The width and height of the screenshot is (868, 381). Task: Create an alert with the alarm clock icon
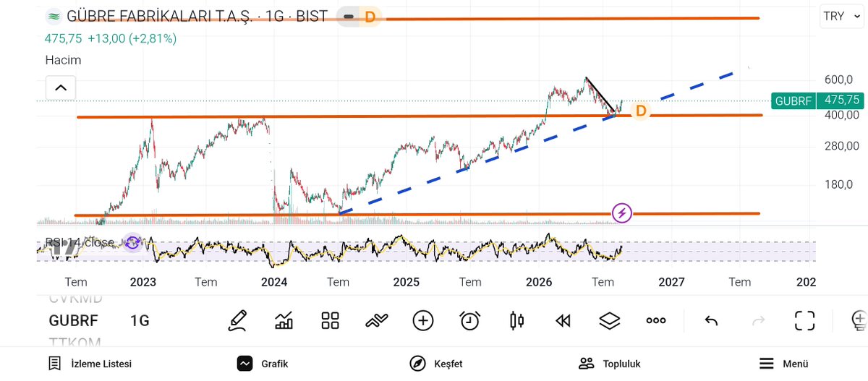tap(470, 320)
